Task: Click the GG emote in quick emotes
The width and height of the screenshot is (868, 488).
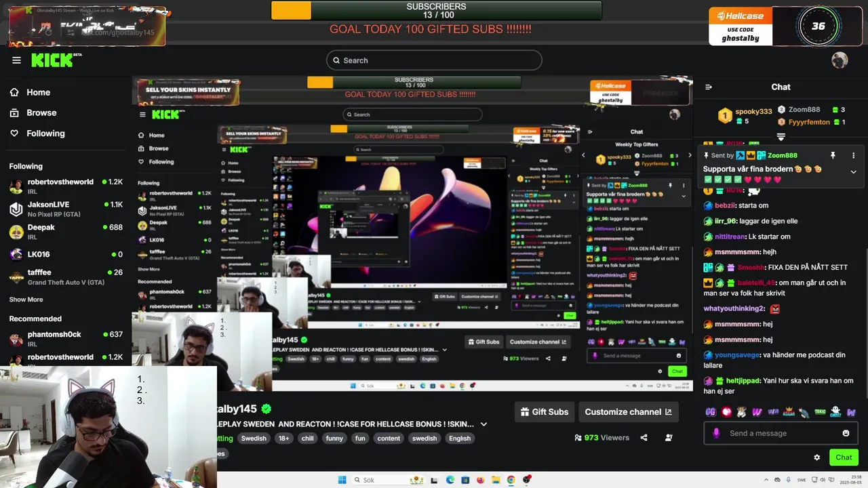Action: (711, 411)
